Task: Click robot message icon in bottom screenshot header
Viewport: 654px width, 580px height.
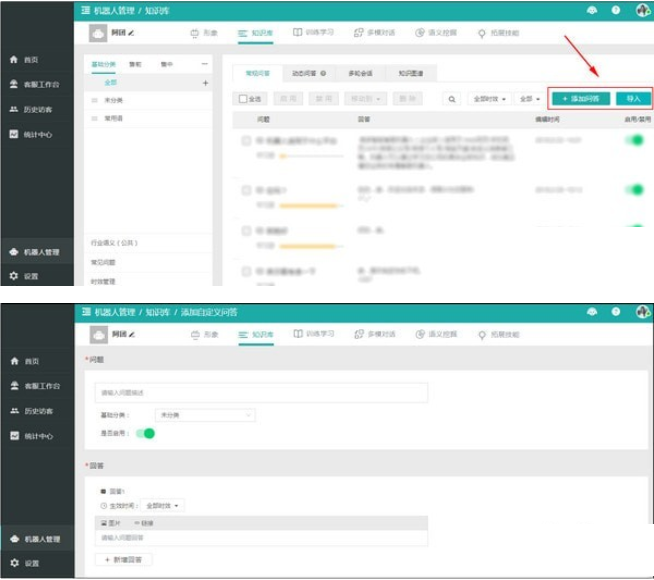Action: tap(592, 311)
